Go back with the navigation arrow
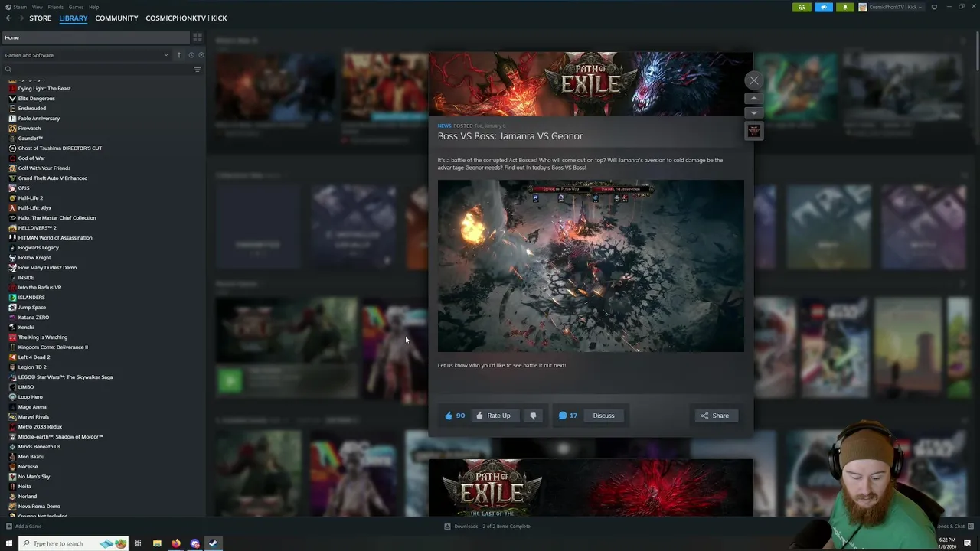This screenshot has height=551, width=980. (8, 18)
